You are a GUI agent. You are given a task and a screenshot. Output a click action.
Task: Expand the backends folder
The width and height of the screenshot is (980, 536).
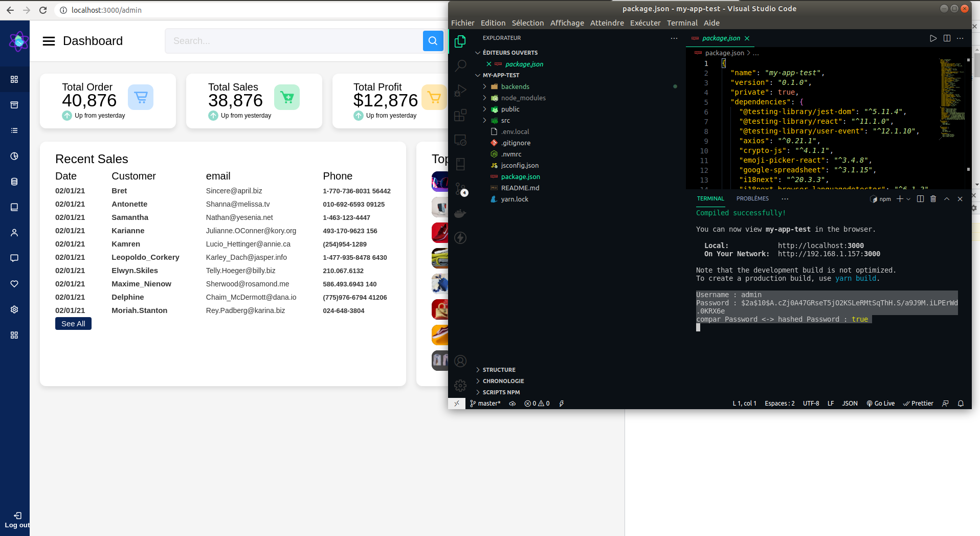[x=515, y=86]
